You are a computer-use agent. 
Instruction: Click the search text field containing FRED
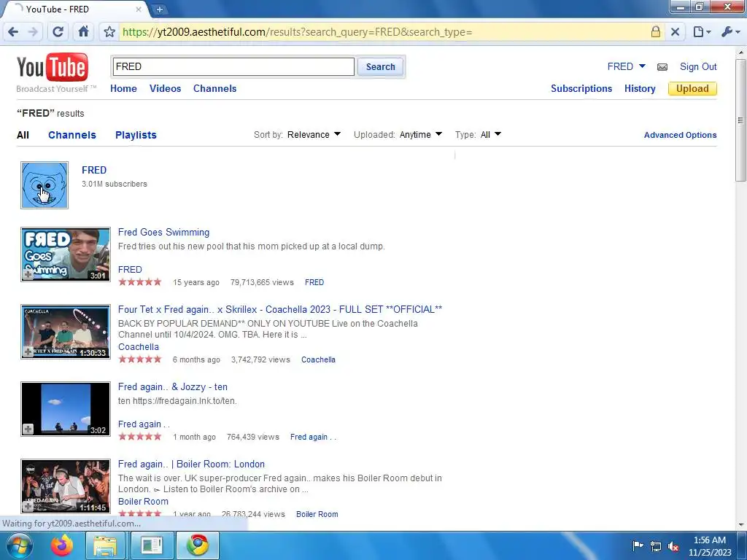(x=233, y=66)
